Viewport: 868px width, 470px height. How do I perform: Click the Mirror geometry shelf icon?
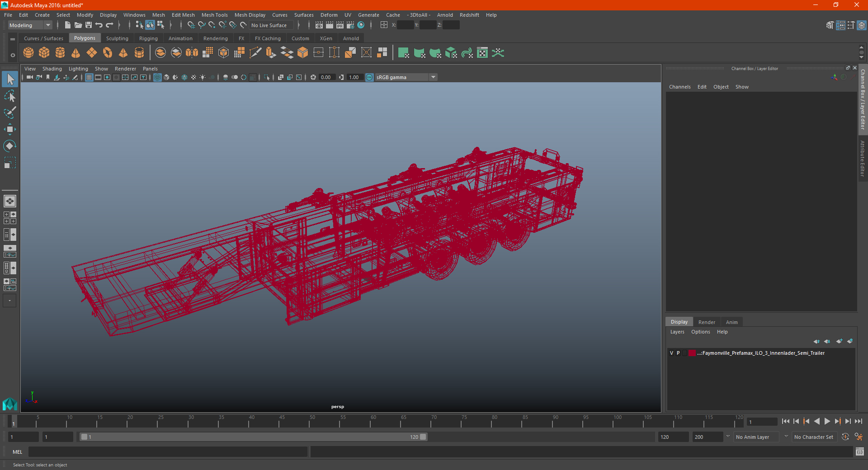192,53
